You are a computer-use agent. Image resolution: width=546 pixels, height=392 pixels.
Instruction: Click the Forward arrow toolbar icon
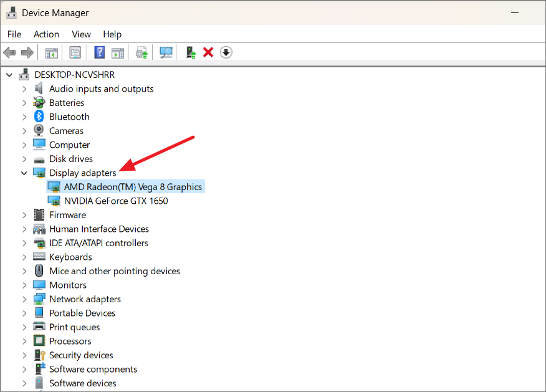27,53
